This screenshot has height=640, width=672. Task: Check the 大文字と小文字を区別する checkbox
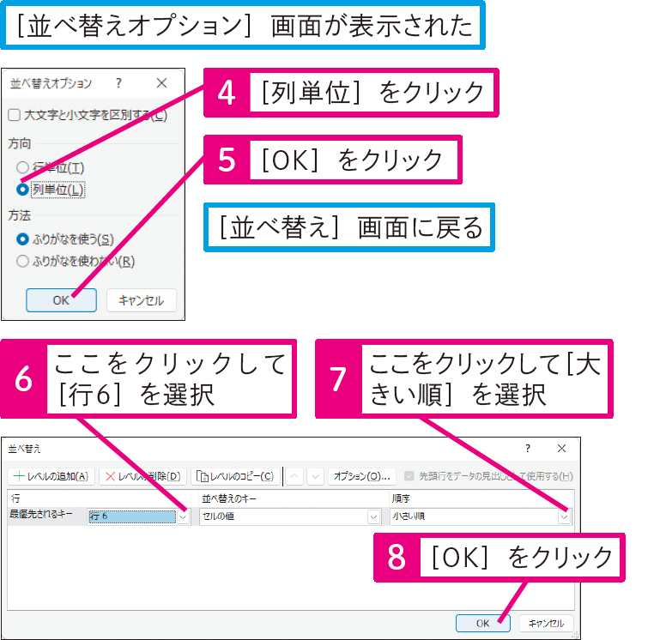coord(14,115)
